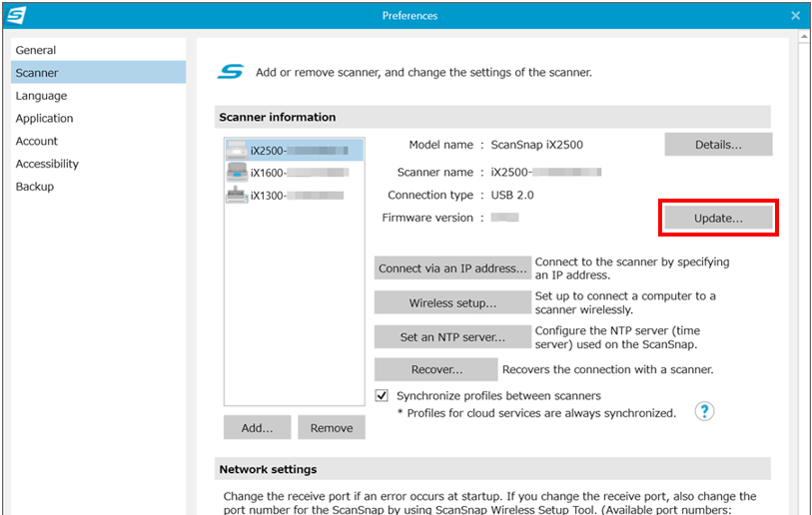Viewport: 812px width, 515px height.
Task: Open the Backup preferences section
Action: tap(99, 187)
